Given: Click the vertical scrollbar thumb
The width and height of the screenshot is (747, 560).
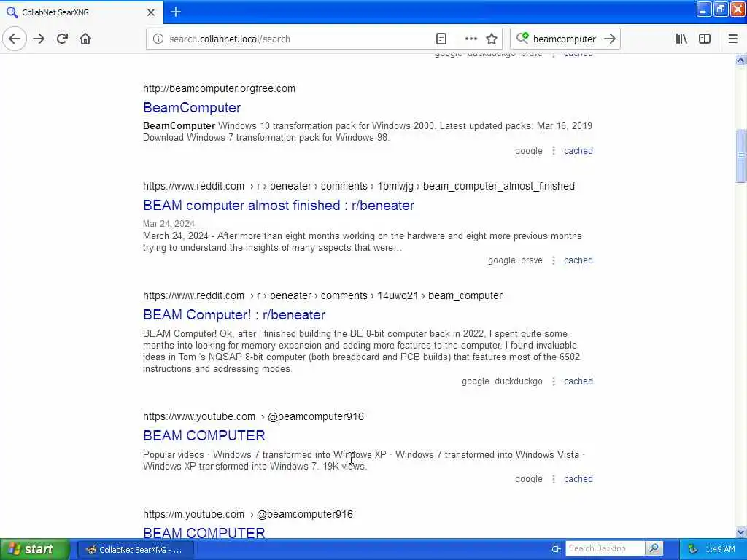Looking at the screenshot, I should [x=740, y=156].
